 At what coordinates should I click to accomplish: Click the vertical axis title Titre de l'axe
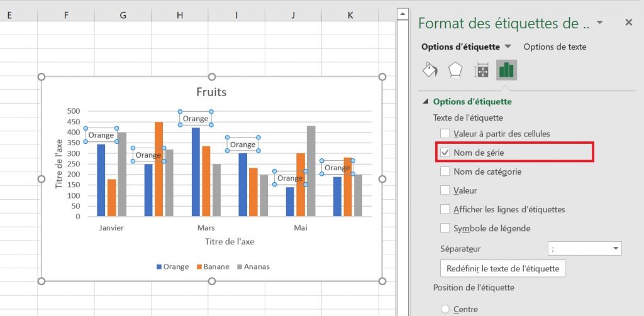[59, 164]
